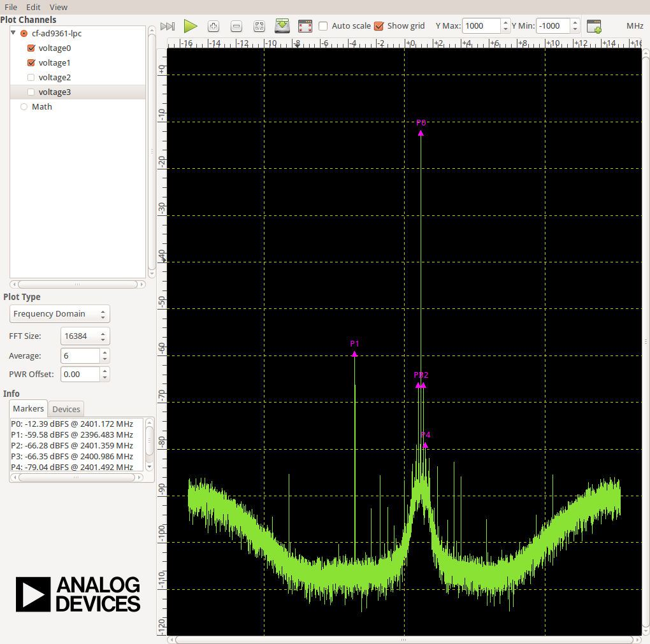The width and height of the screenshot is (650, 644).
Task: Zoom out of the plot
Action: 236,26
